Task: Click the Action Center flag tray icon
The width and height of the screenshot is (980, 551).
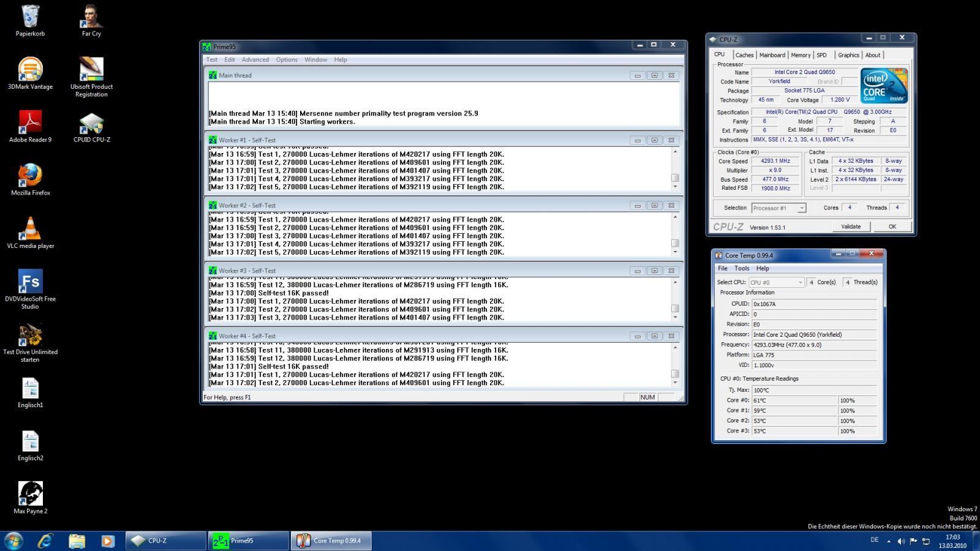Action: tap(913, 541)
